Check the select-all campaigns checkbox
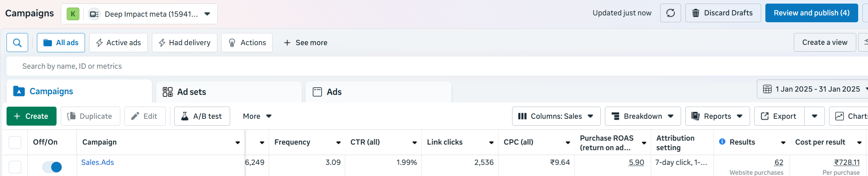 tap(15, 143)
